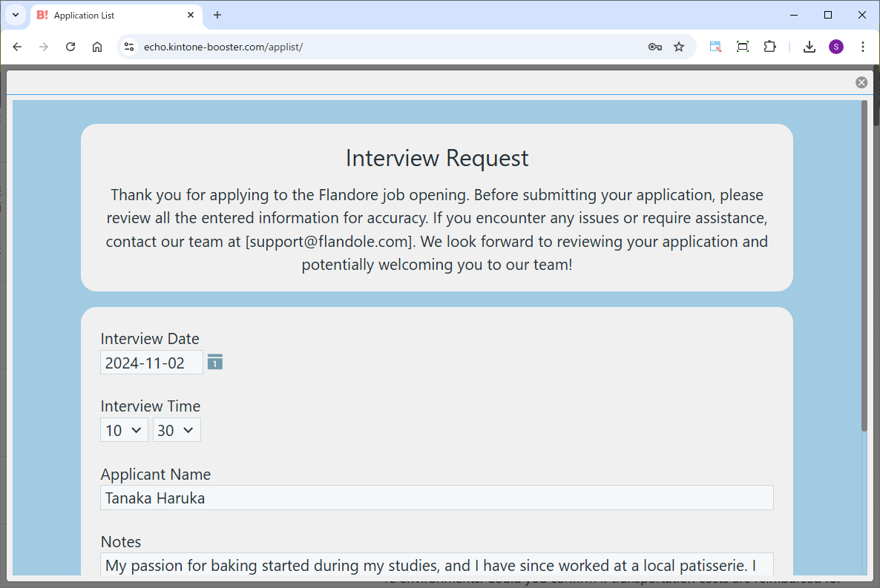Bookmark this page with the star icon

click(678, 47)
